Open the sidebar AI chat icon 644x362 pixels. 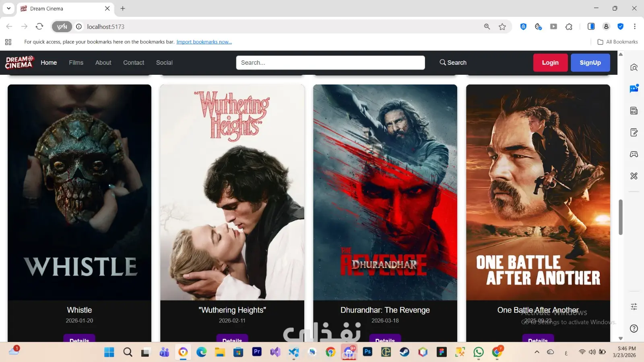click(x=634, y=88)
